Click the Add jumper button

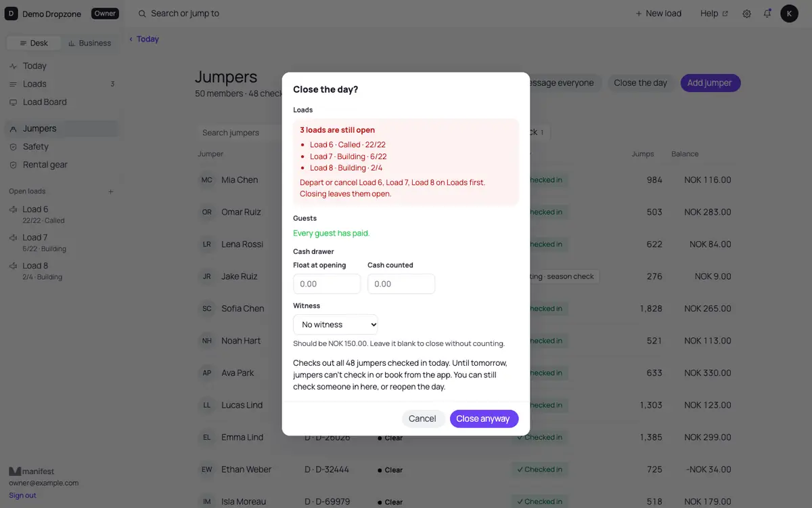click(x=710, y=83)
